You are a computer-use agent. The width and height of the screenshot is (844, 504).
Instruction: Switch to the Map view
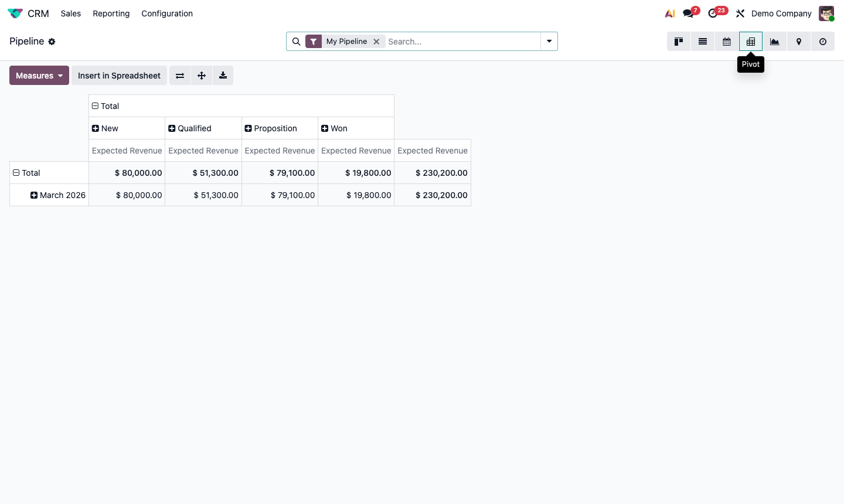coord(798,42)
